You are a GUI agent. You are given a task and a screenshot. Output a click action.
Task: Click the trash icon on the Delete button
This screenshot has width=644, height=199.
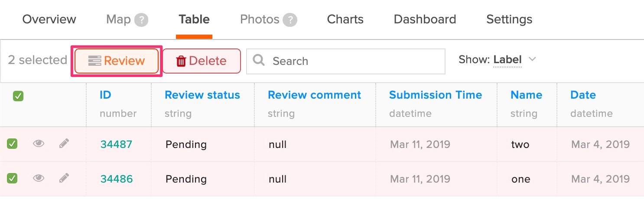tap(181, 61)
